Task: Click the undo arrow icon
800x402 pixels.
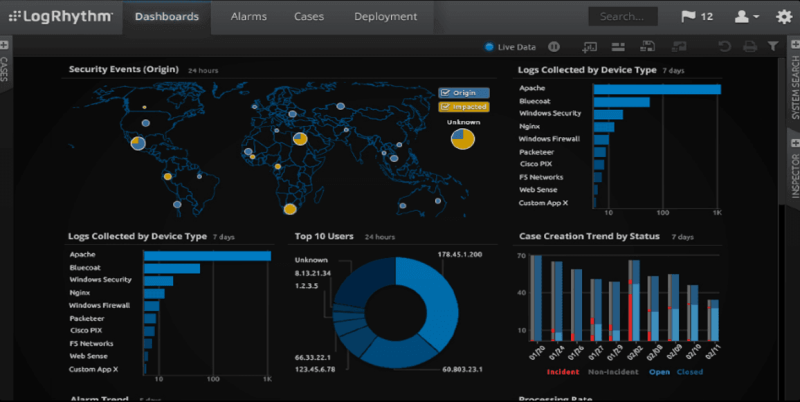Action: [723, 46]
